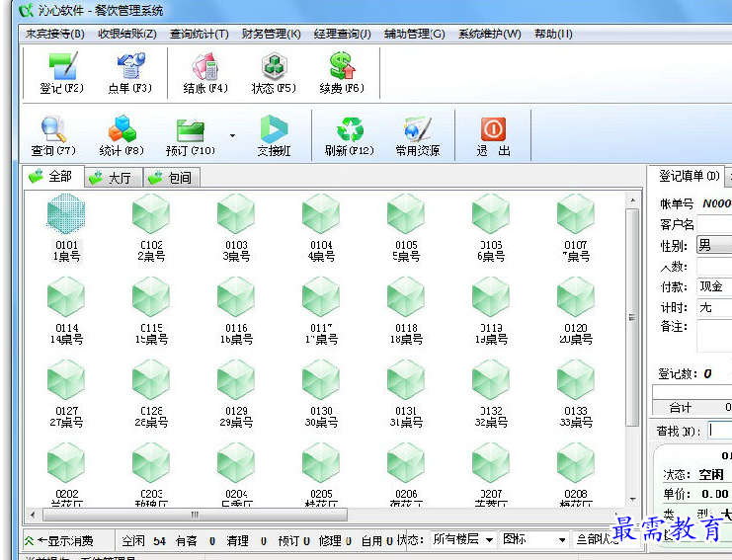Open the 收银结账(Z) menu

(127, 34)
